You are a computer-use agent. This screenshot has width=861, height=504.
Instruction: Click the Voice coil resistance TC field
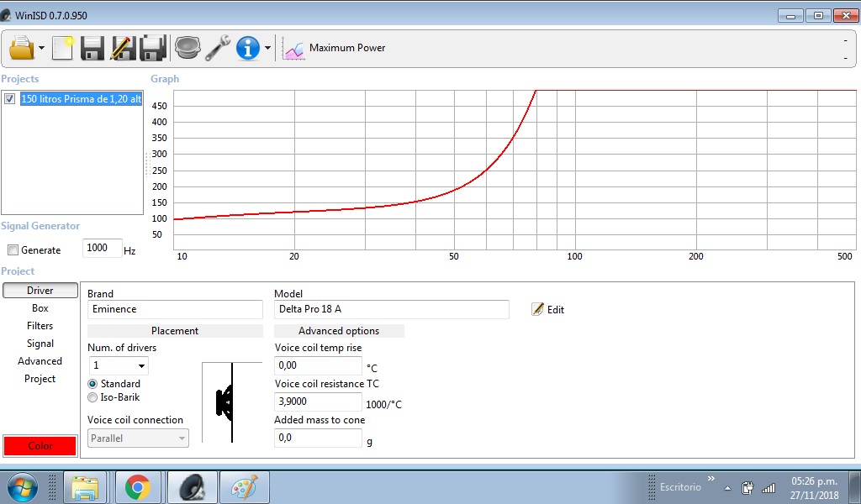click(x=318, y=402)
